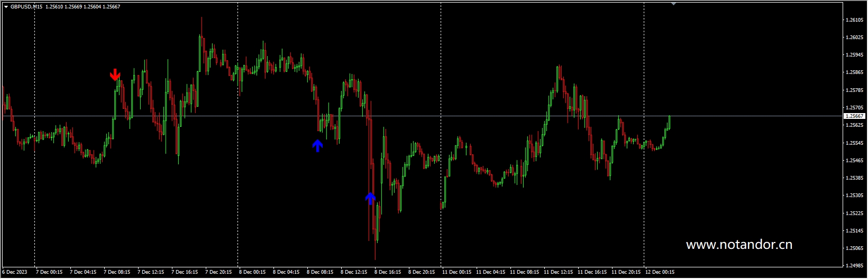
Task: Select the 8 Dec 16:15 time axis label
Action: pyautogui.click(x=388, y=272)
